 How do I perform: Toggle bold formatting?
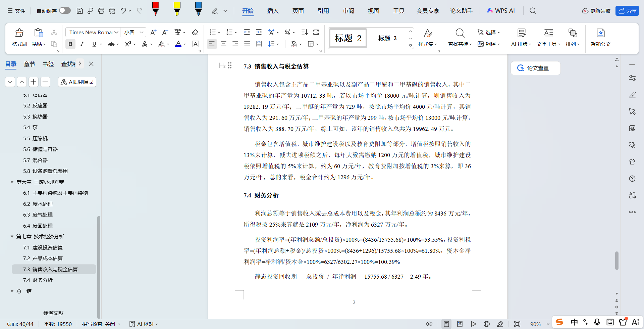click(70, 44)
